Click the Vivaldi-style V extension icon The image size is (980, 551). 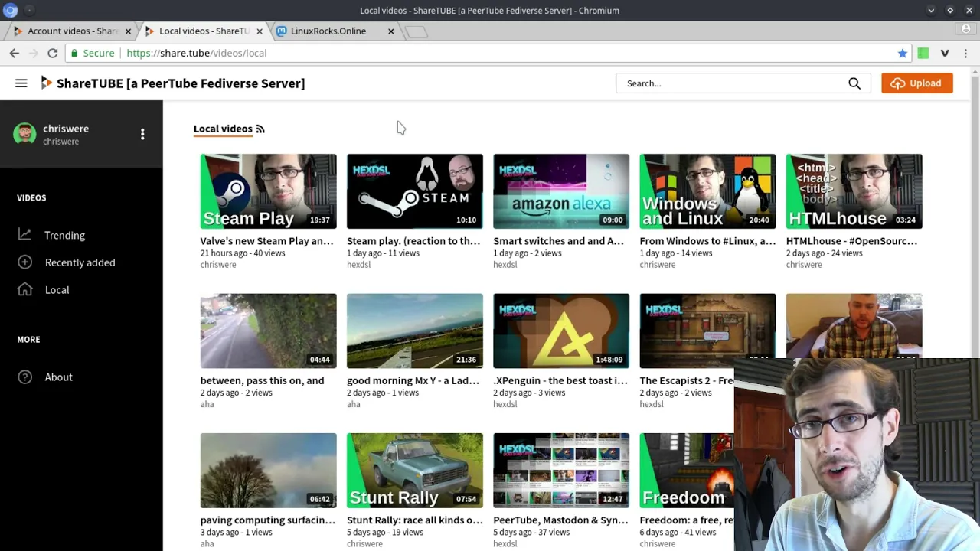click(945, 53)
